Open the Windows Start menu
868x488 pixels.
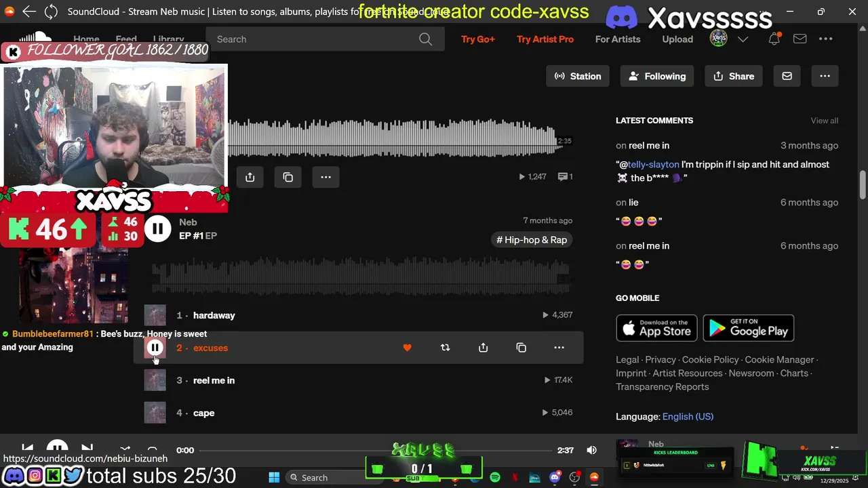click(x=274, y=478)
